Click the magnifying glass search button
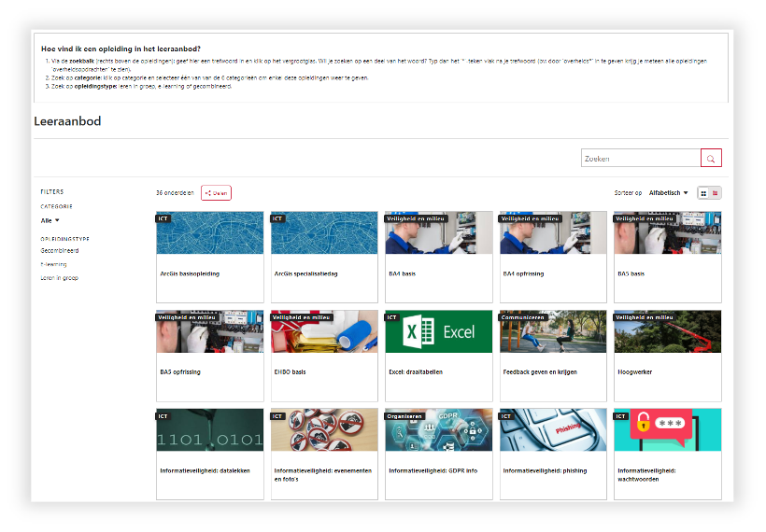The image size is (766, 532). coord(711,159)
